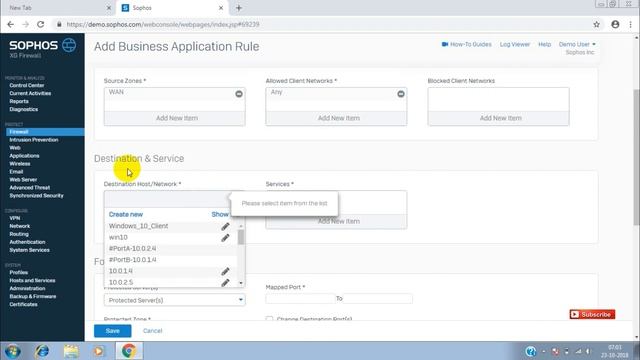Remove Any from Allowed Client Networks

pyautogui.click(x=401, y=94)
